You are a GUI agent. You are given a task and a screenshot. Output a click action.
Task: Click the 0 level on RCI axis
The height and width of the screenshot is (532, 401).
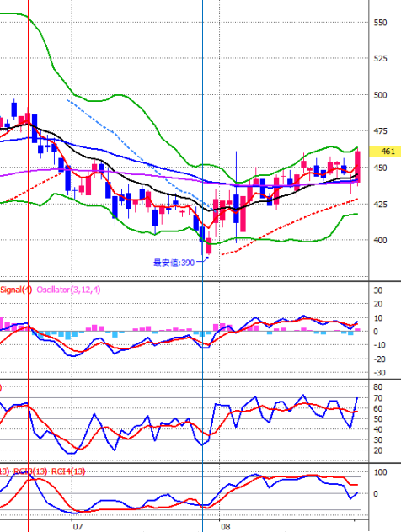click(x=376, y=494)
